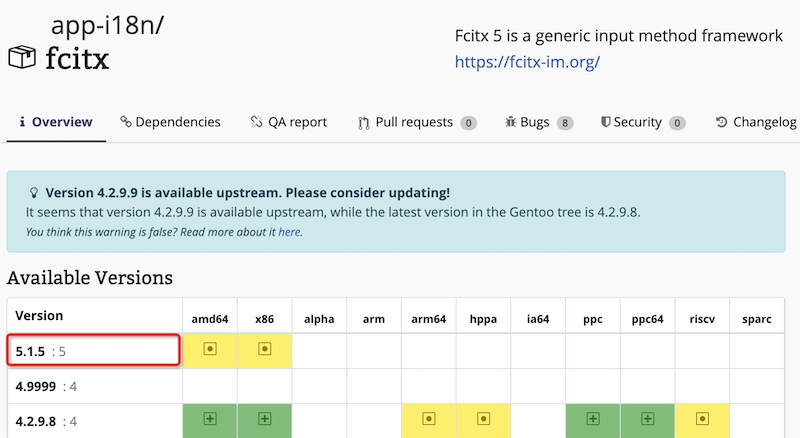Open version 4.2.9.8 entry

click(36, 422)
